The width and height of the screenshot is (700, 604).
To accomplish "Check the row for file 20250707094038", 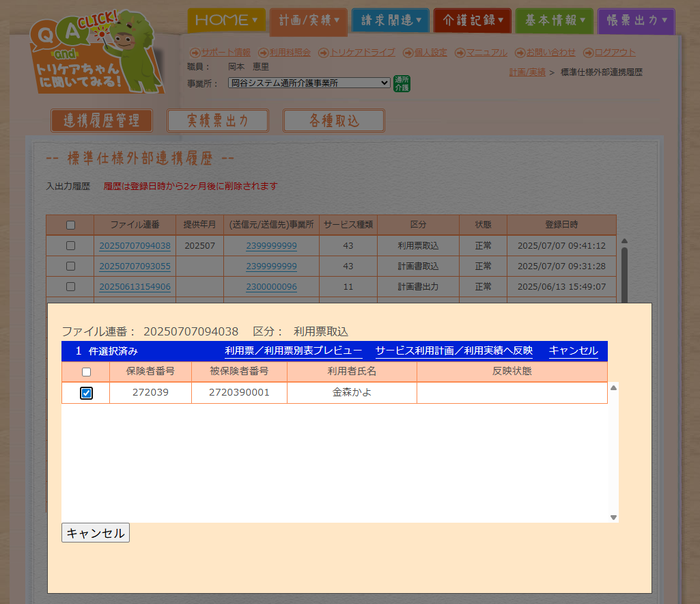I will tap(70, 246).
